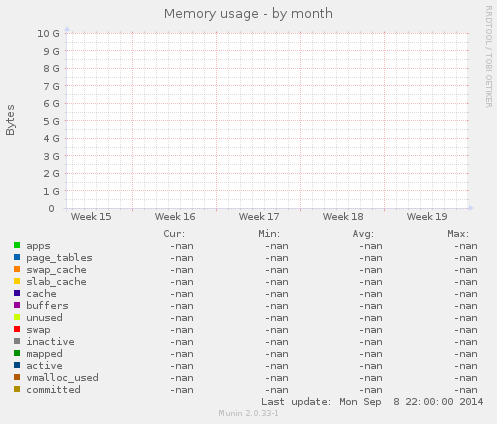497x424 pixels.
Task: Click the olive committed legend color square
Action: (17, 389)
